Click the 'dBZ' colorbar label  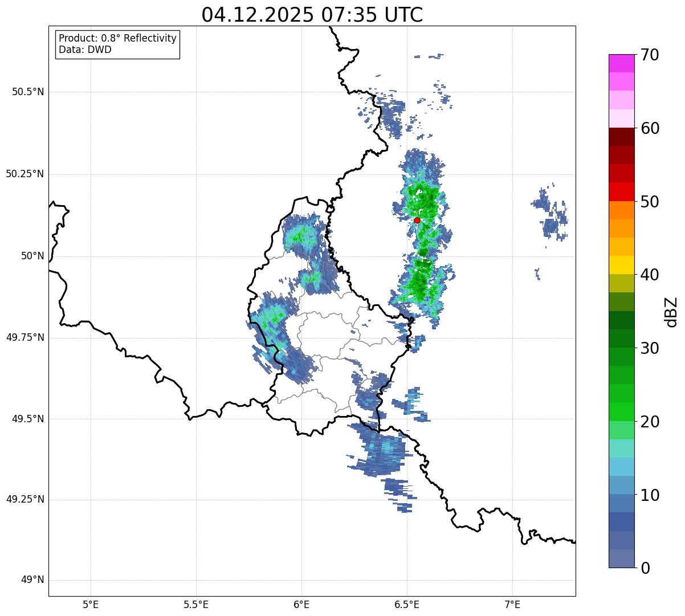tap(671, 311)
